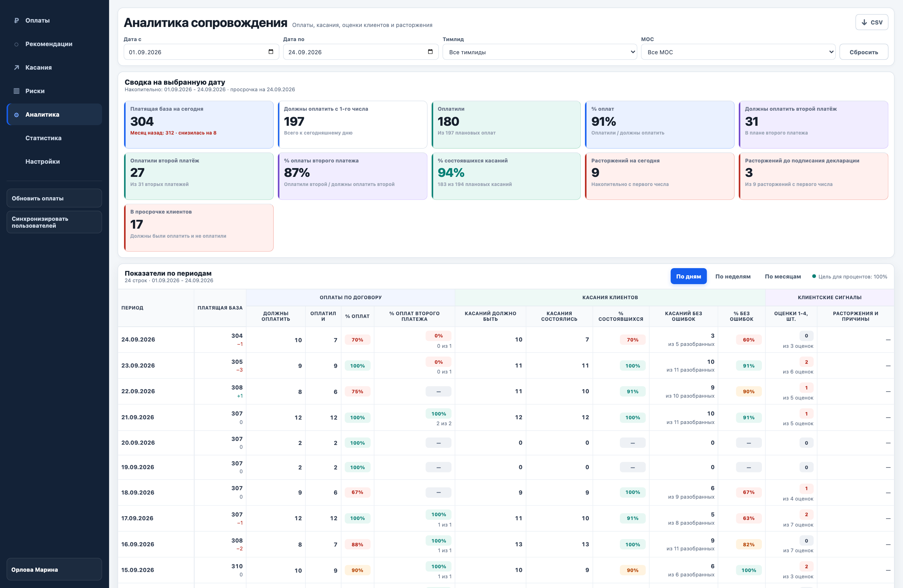Image resolution: width=903 pixels, height=588 pixels.
Task: Click "из 11 разобранных" in 23.09.2026 row
Action: pos(690,370)
